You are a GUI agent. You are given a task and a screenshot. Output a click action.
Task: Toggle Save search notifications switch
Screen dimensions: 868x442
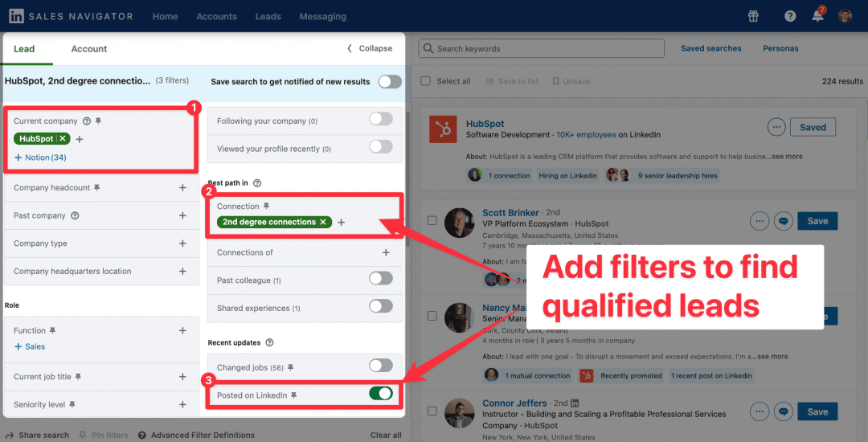click(390, 81)
